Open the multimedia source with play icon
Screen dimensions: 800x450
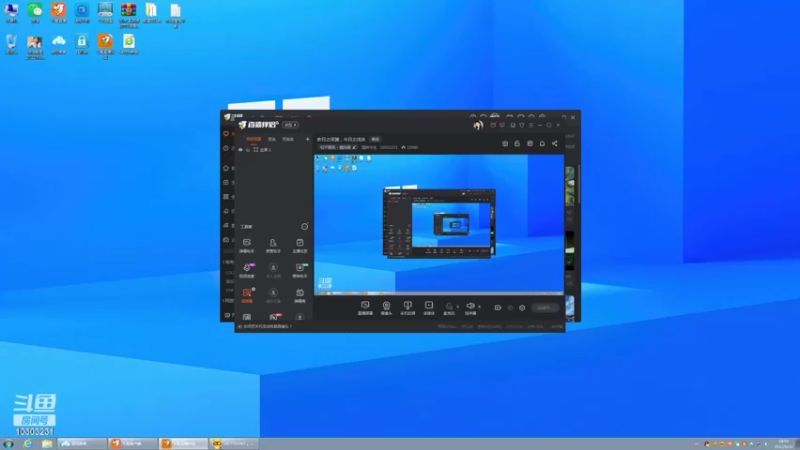point(429,308)
